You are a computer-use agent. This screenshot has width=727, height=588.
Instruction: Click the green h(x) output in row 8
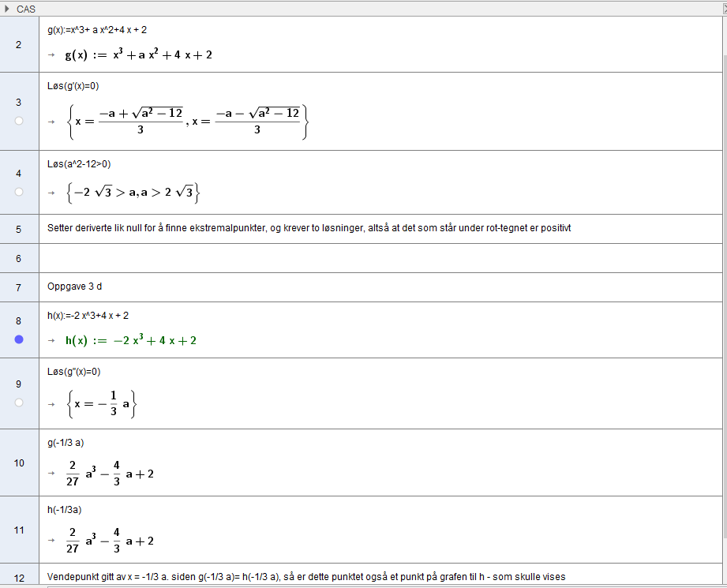point(131,340)
